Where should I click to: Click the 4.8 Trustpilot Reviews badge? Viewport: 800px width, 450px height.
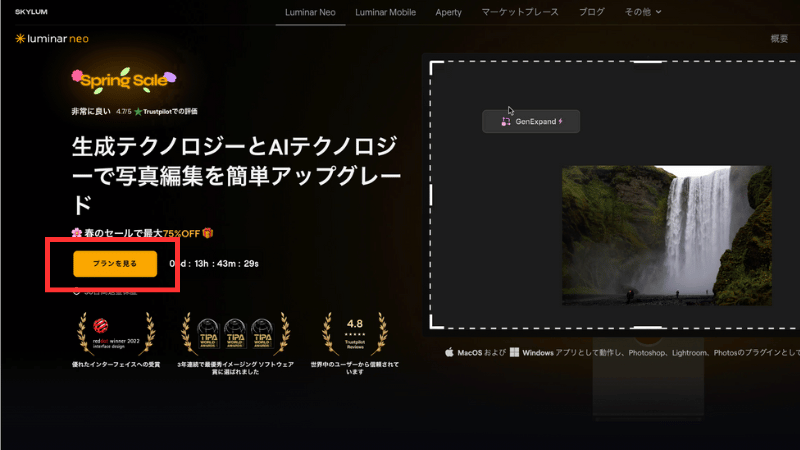click(355, 334)
